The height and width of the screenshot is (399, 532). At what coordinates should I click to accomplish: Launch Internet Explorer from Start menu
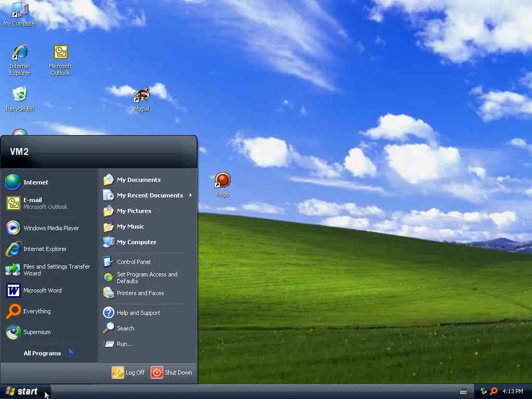click(49, 249)
